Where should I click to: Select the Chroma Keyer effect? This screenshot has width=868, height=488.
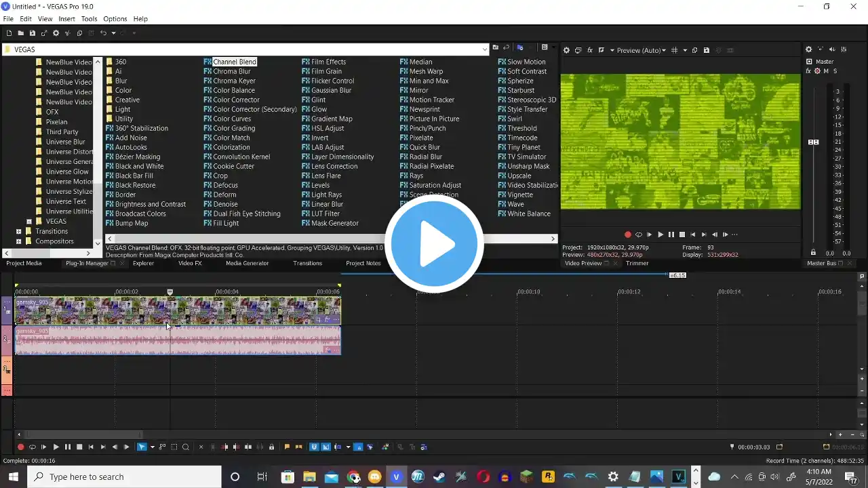[234, 81]
